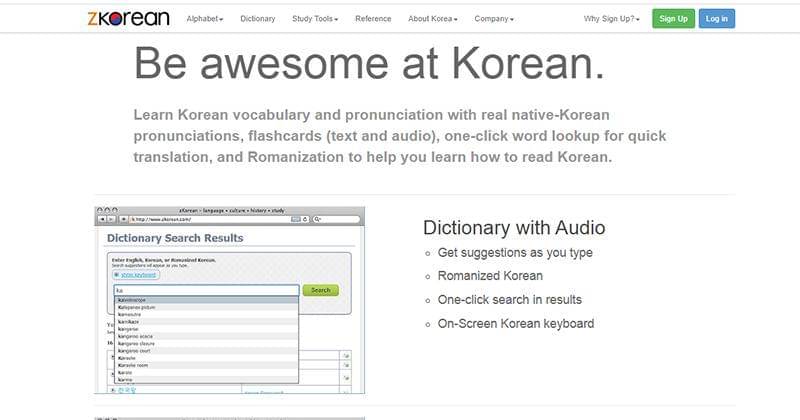Click 'On-Screen Korean keyboard' list item
This screenshot has height=420, width=800.
coord(515,324)
